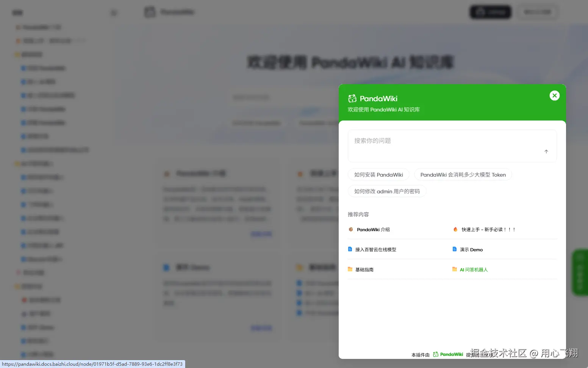Click document icon beside 接入百智云在线模型
The width and height of the screenshot is (588, 368).
click(350, 249)
